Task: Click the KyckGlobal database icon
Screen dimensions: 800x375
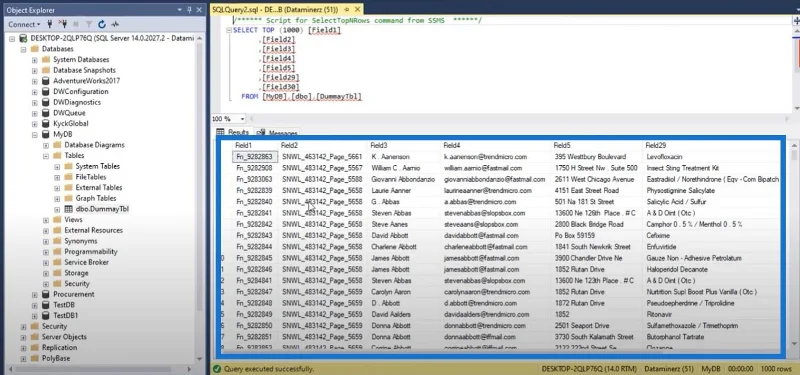Action: (x=45, y=123)
